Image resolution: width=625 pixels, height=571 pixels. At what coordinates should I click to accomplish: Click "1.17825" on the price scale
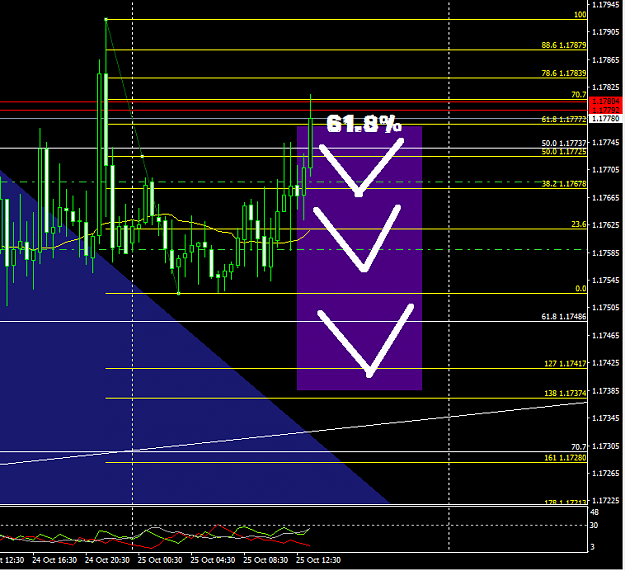pos(606,87)
